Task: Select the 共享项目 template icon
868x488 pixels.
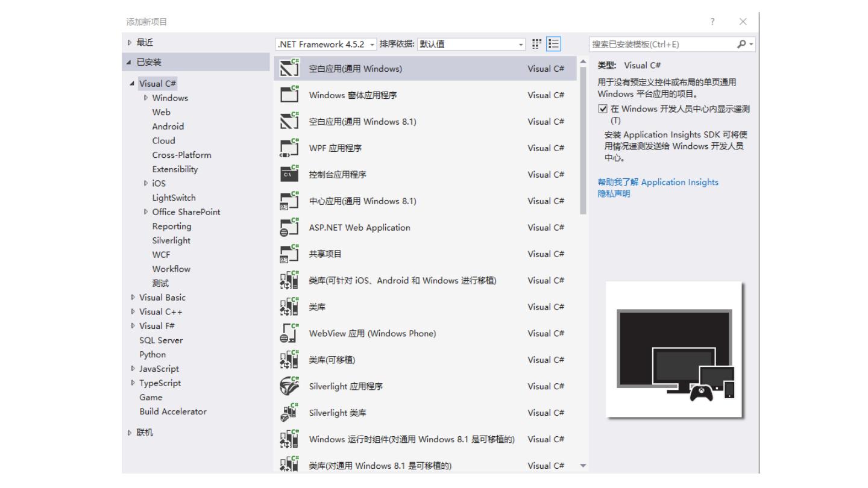Action: pos(291,254)
